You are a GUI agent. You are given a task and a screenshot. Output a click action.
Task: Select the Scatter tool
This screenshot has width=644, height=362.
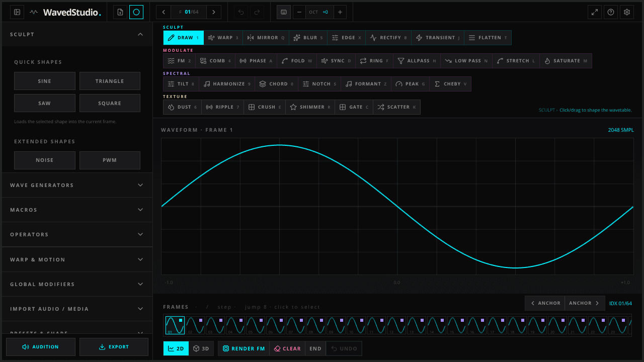pyautogui.click(x=397, y=107)
